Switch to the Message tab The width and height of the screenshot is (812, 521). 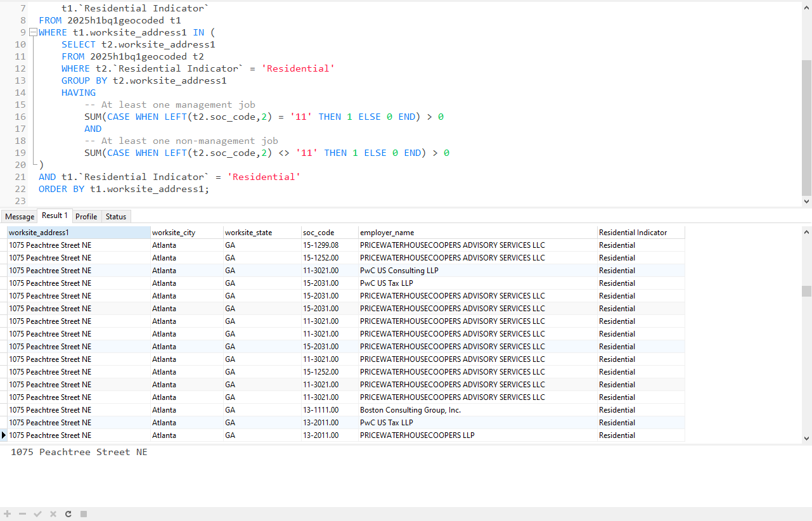point(20,217)
